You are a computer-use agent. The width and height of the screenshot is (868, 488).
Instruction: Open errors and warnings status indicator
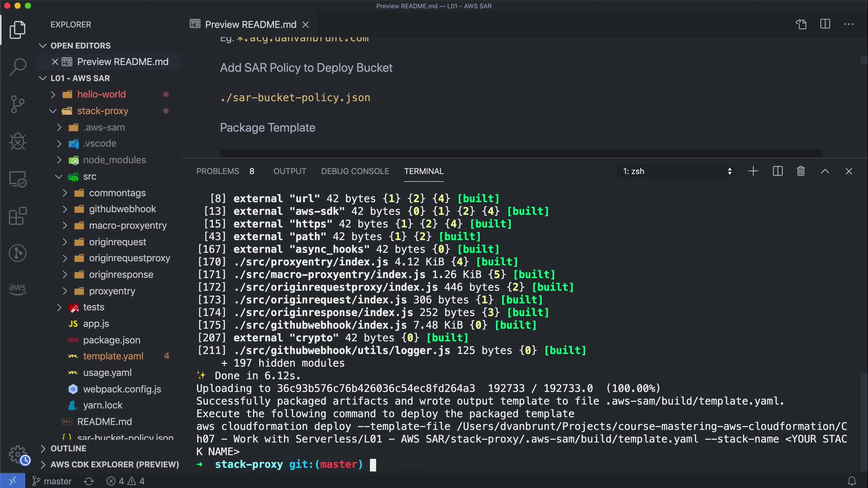126,481
